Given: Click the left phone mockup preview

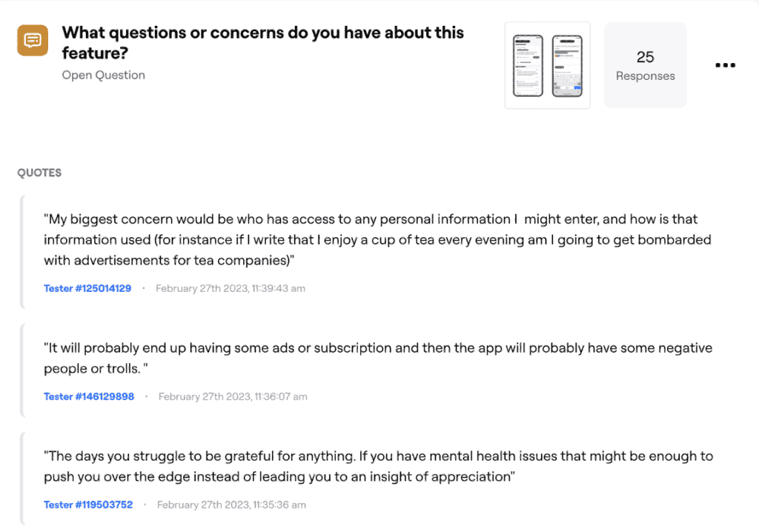Looking at the screenshot, I should [x=528, y=64].
